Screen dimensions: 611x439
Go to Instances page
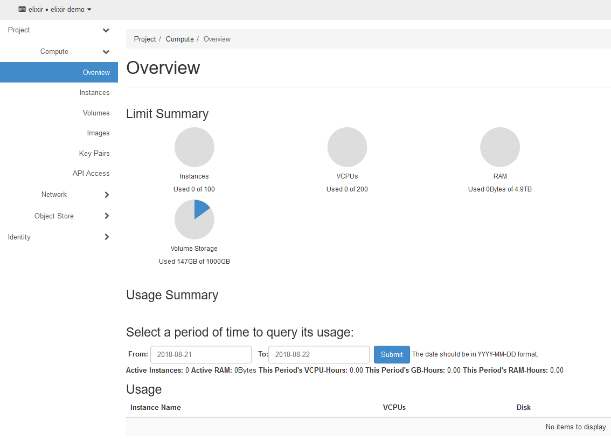tap(94, 92)
